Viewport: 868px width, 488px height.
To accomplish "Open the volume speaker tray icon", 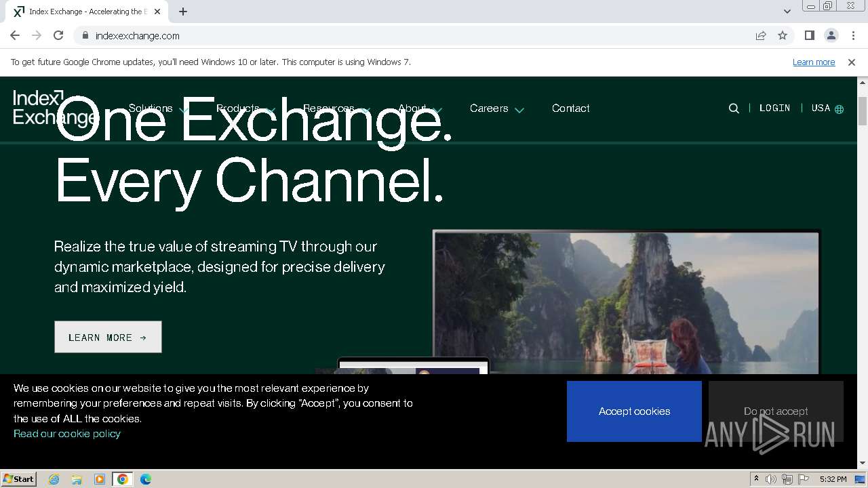I will coord(771,479).
